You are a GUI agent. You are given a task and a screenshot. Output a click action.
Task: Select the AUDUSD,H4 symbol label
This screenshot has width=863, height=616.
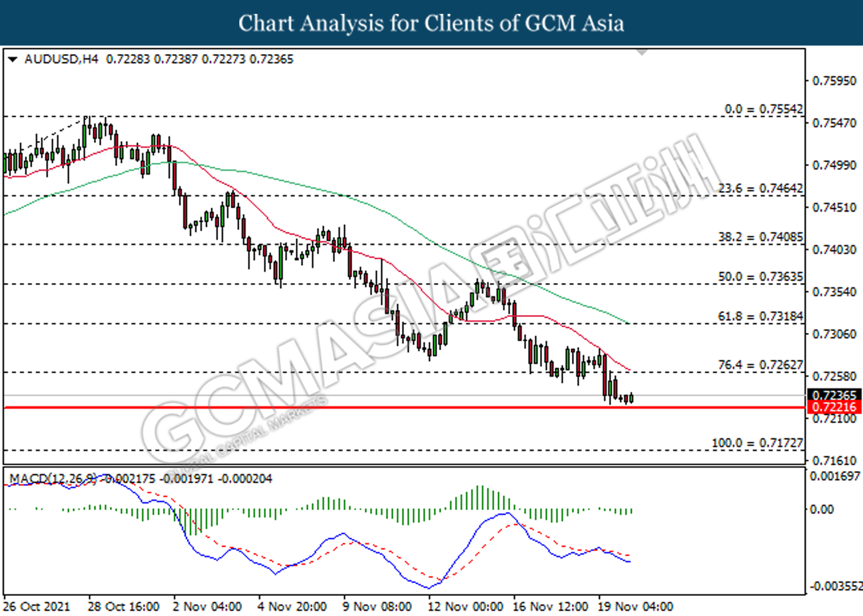(61, 59)
